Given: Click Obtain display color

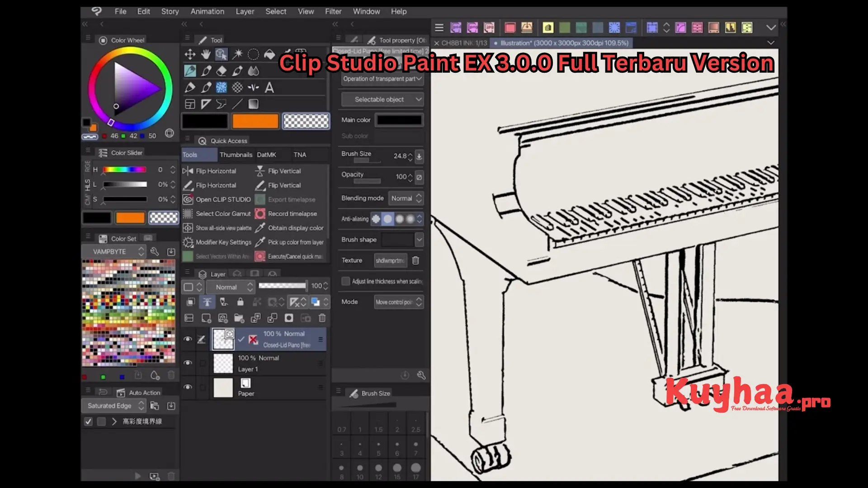Looking at the screenshot, I should tap(289, 228).
